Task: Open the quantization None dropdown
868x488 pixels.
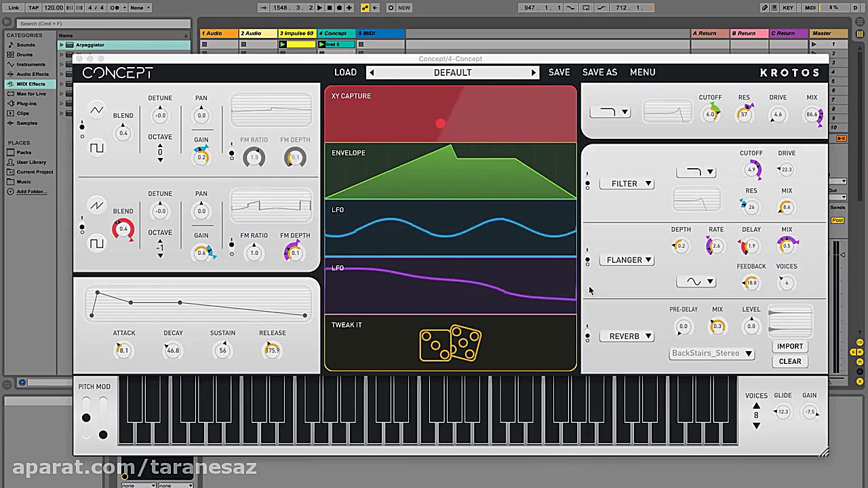Action: [140, 7]
